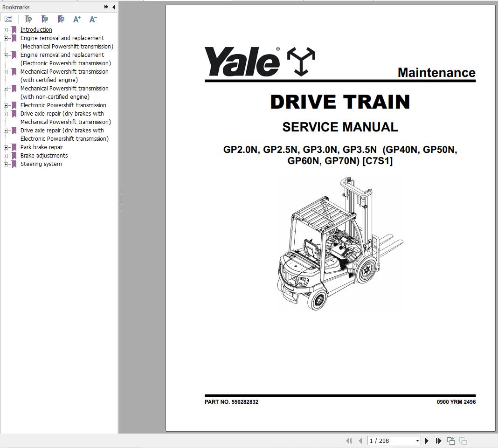The height and width of the screenshot is (448, 498).
Task: Expand the Brake adjustments bookmark
Action: (x=6, y=156)
